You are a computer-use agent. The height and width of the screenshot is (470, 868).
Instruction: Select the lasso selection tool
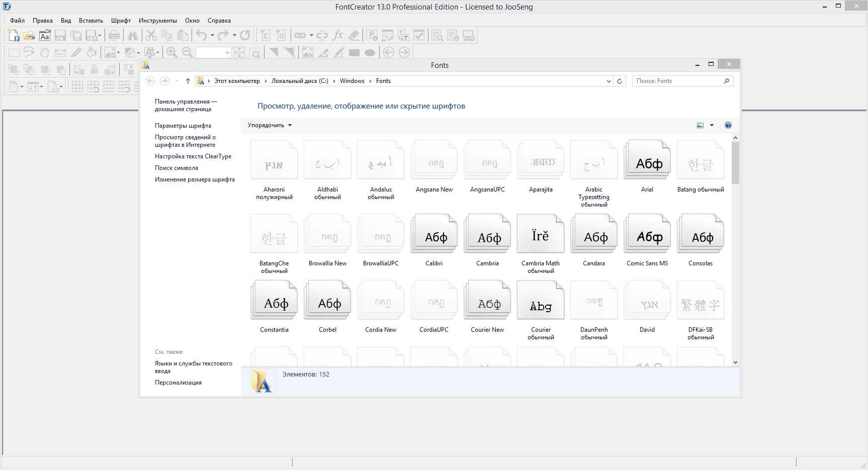click(x=29, y=52)
